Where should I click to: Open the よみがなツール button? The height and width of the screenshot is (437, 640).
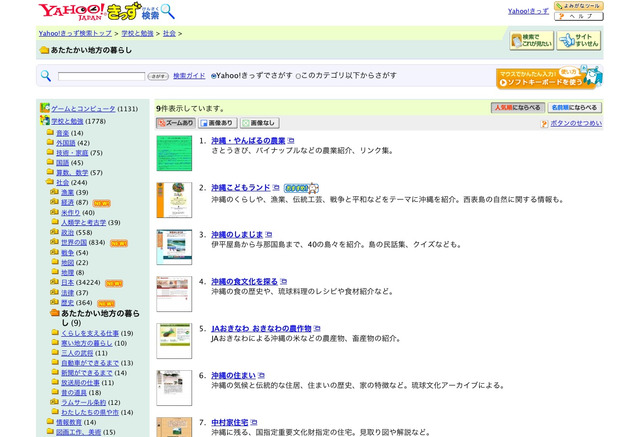tap(579, 6)
